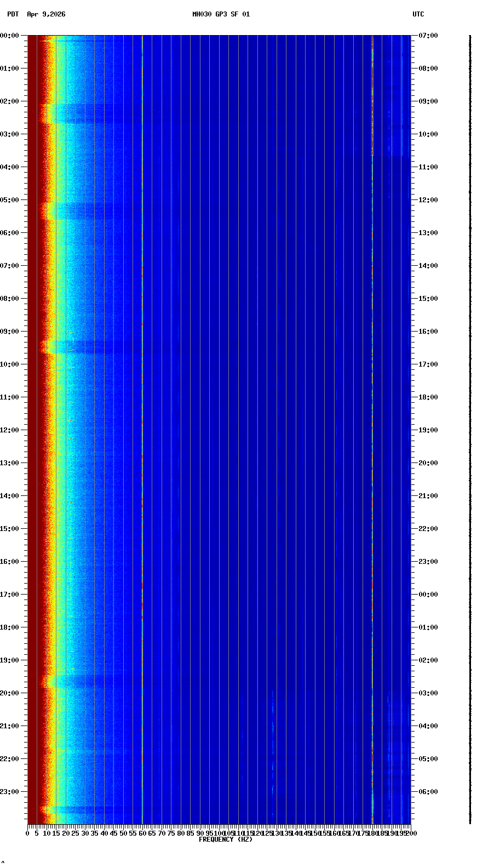The height and width of the screenshot is (868, 494).
Task: Click the PDT timezone label in header
Action: [x=13, y=14]
